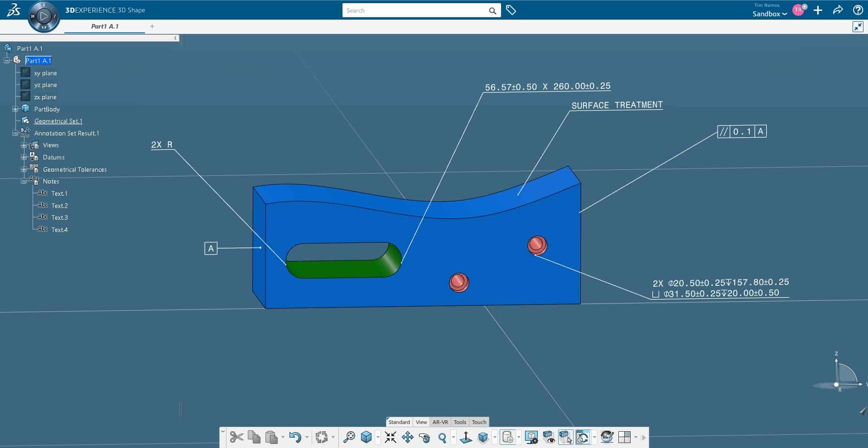The width and height of the screenshot is (868, 448).
Task: Click the plus button to open a new tab
Action: click(x=152, y=26)
